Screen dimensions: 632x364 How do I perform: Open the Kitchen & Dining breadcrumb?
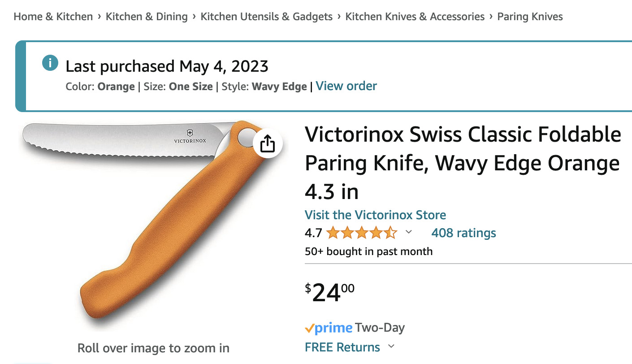pos(147,17)
